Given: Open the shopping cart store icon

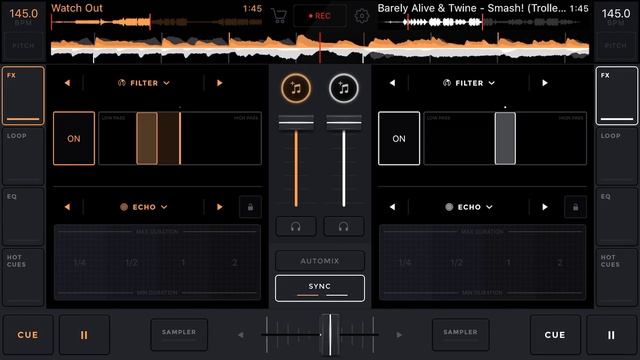Looking at the screenshot, I should pos(279,16).
